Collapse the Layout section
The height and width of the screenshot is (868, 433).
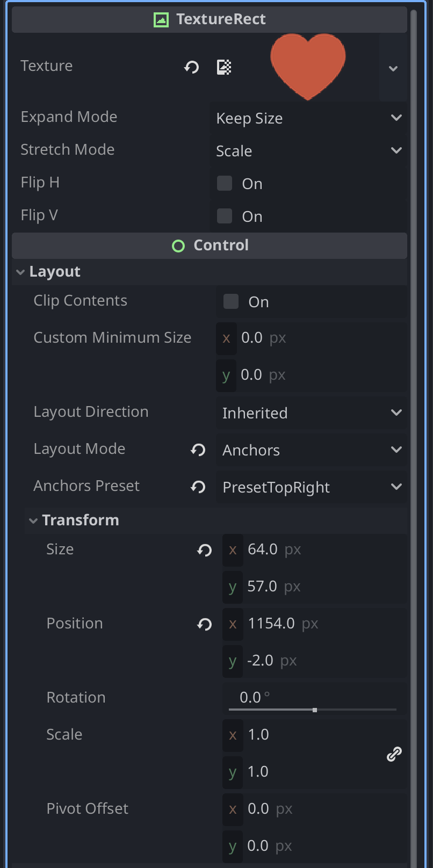pyautogui.click(x=20, y=272)
